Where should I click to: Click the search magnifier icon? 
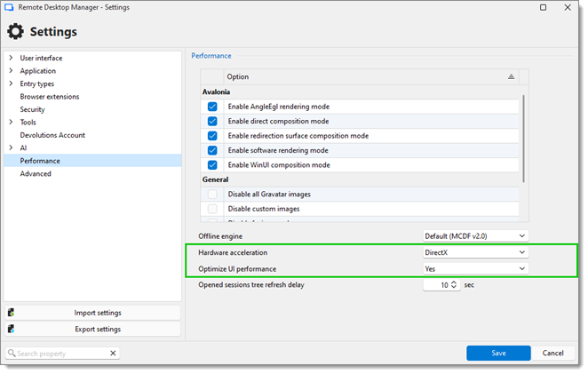coord(12,354)
